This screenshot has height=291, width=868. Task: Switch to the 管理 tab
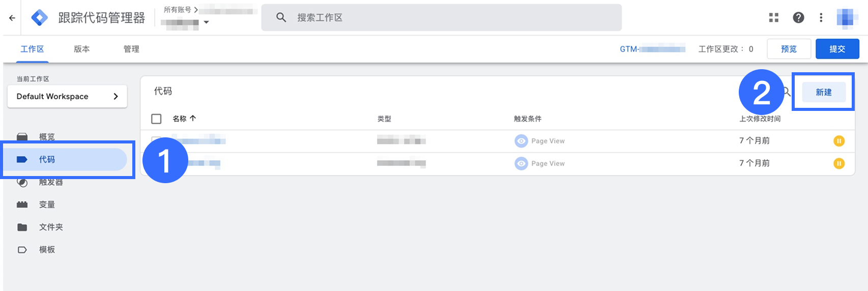[131, 49]
